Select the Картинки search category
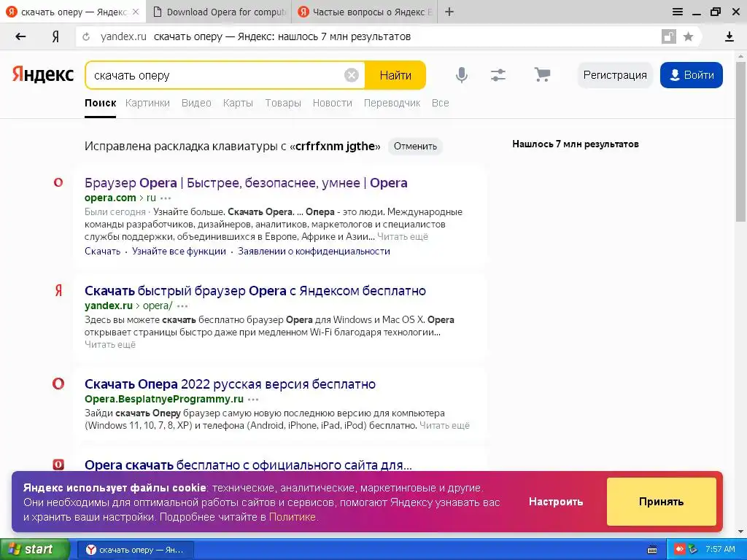The height and width of the screenshot is (560, 747). [147, 103]
